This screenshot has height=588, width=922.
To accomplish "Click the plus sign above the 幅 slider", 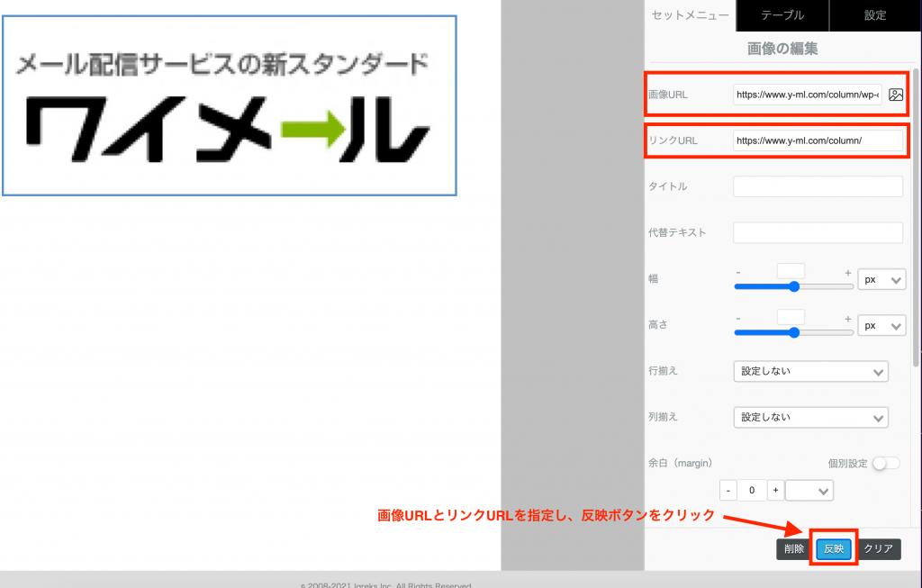I will tap(848, 273).
